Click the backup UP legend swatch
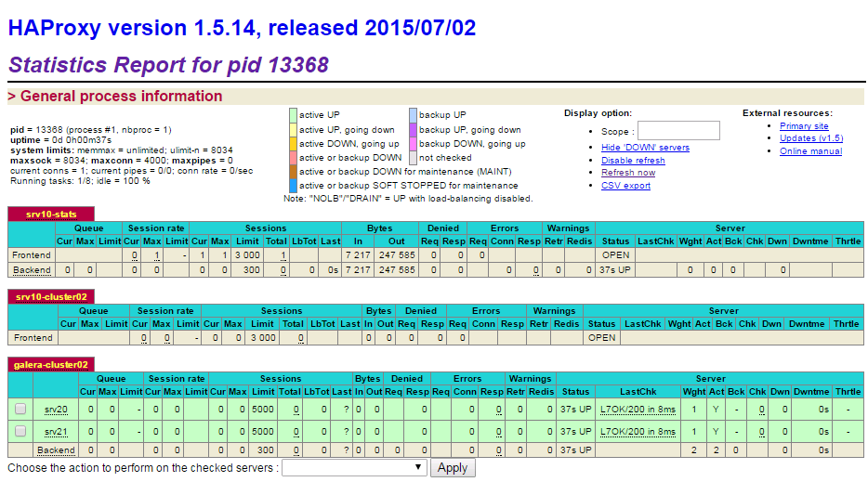 413,115
